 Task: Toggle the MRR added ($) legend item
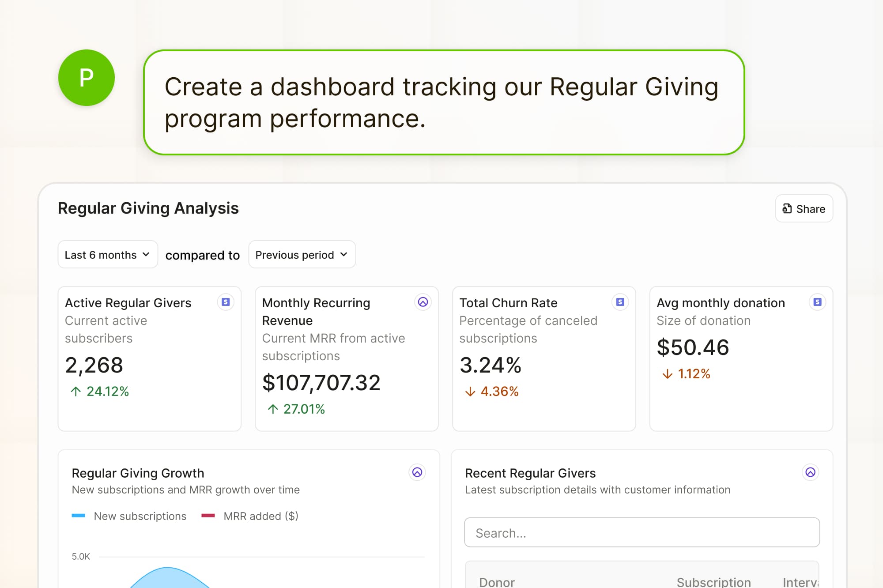[x=261, y=516]
